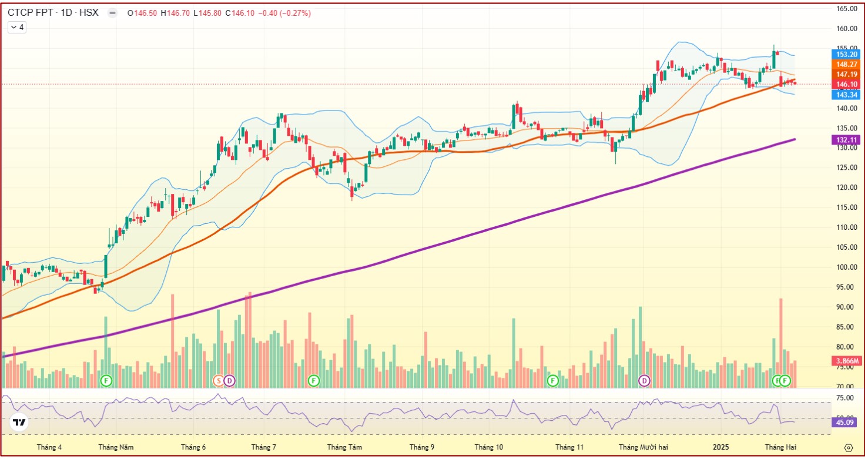The height and width of the screenshot is (459, 868).
Task: Click the 135.00 price axis label
Action: pyautogui.click(x=847, y=128)
